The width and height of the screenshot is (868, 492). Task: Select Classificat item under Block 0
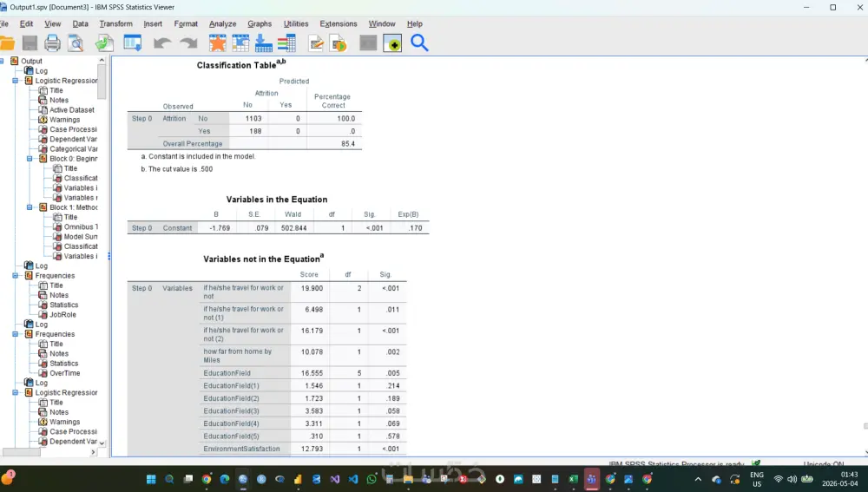pyautogui.click(x=81, y=178)
